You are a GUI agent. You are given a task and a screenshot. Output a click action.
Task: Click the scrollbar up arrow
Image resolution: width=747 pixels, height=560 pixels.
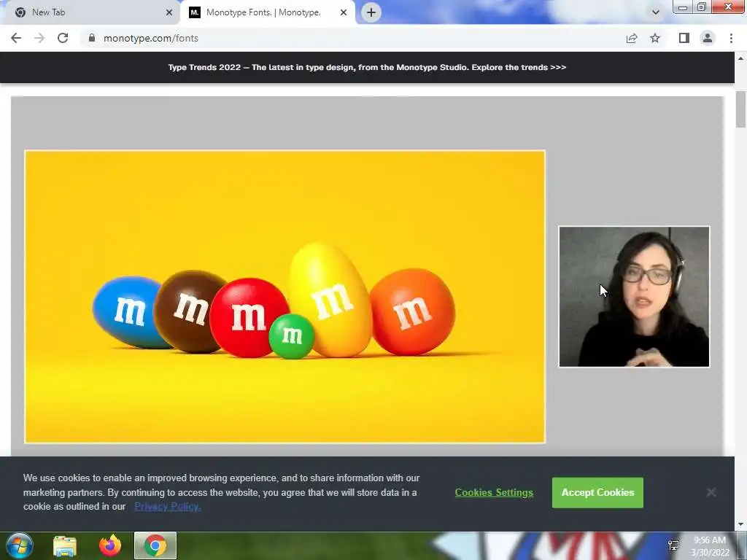coord(740,58)
